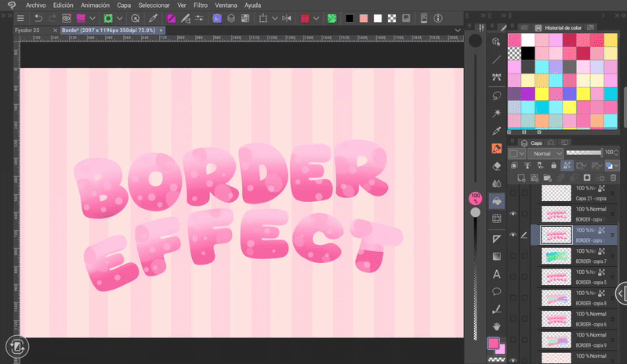Open the Capa menu
627x364 pixels.
124,5
